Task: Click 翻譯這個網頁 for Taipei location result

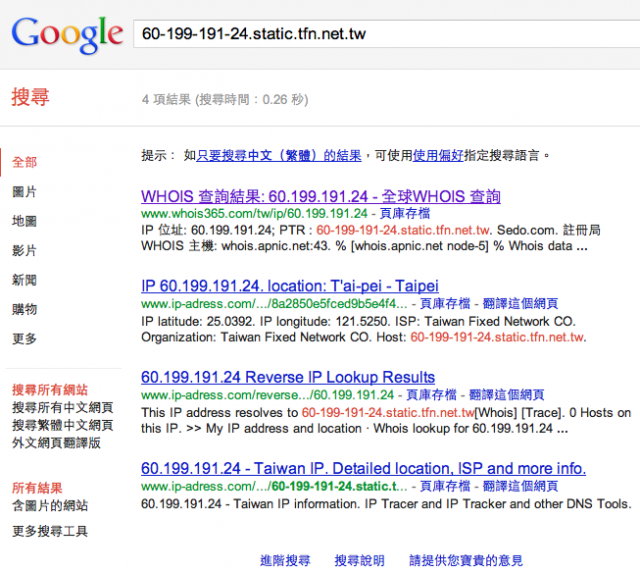Action: point(520,304)
